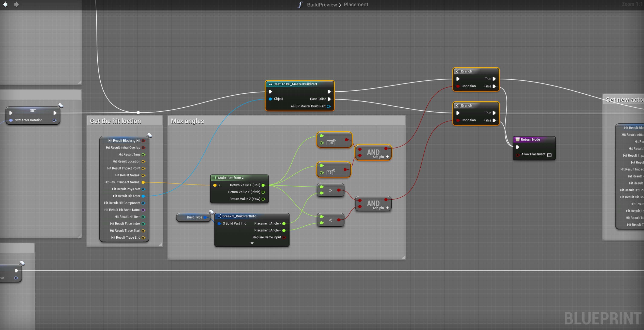This screenshot has width=644, height=330.
Task: Click the Break S_BuildPartInfo struct icon
Action: tap(219, 216)
